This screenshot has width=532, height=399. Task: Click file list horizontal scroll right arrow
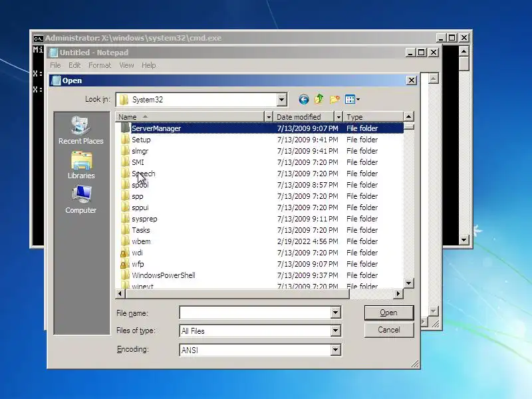click(398, 293)
